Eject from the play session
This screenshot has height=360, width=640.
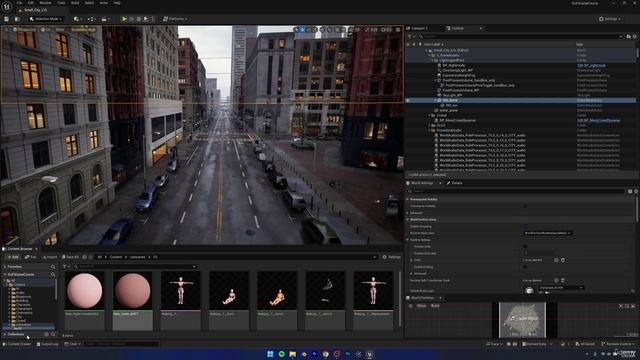pyautogui.click(x=146, y=19)
